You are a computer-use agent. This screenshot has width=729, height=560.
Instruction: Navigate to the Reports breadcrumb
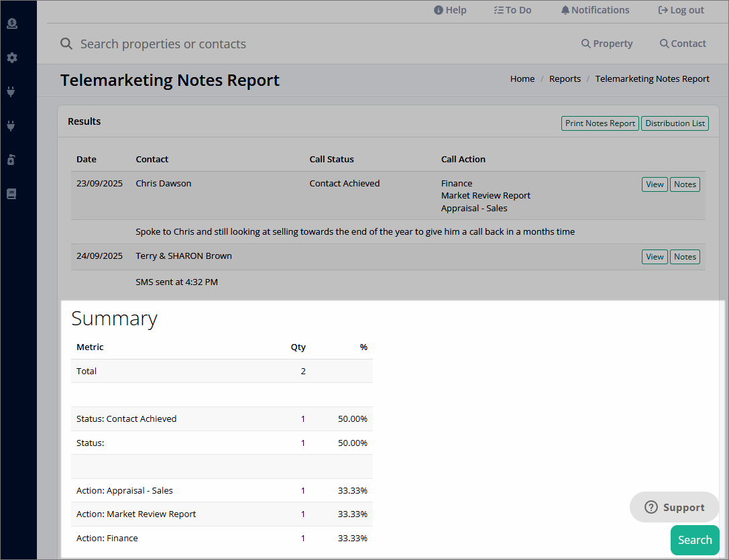tap(565, 78)
